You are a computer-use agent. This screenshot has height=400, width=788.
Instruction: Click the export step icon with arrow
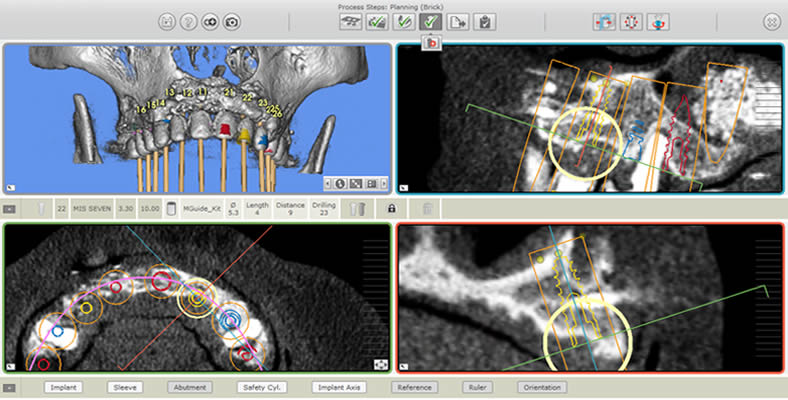coord(458,21)
